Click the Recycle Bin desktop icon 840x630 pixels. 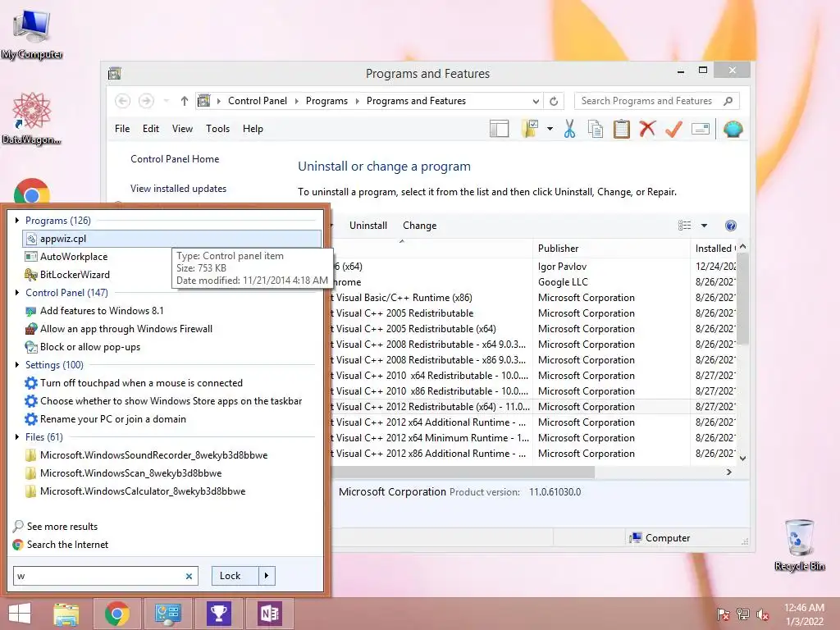pos(799,545)
